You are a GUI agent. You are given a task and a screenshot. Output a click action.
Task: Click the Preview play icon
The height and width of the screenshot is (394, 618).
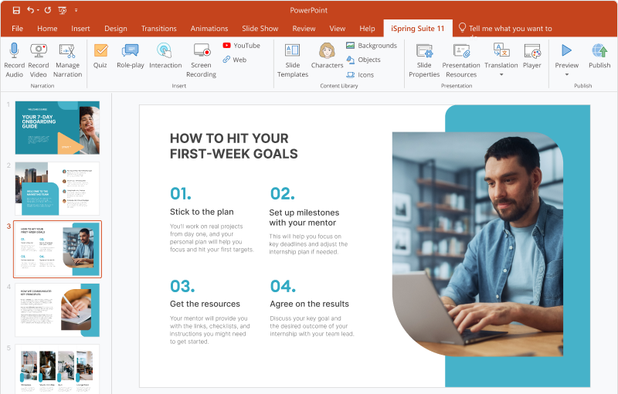[566, 50]
